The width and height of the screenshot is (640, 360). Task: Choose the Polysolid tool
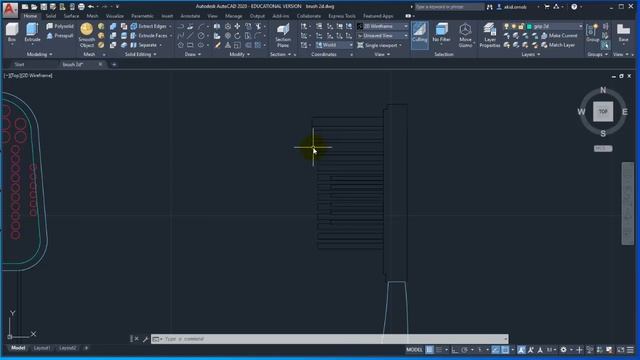[60, 26]
